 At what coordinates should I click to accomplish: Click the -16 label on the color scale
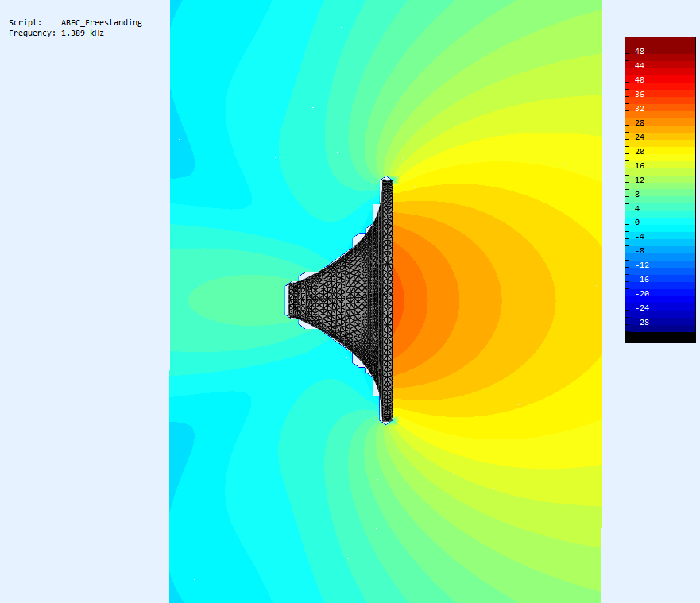tap(642, 280)
